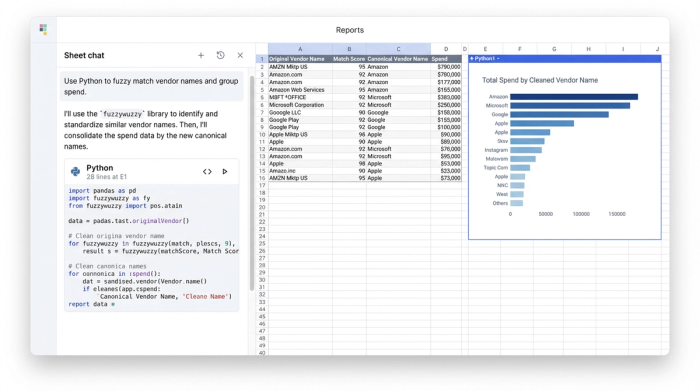Click the app logo icon at top left
700x391 pixels.
pyautogui.click(x=43, y=29)
